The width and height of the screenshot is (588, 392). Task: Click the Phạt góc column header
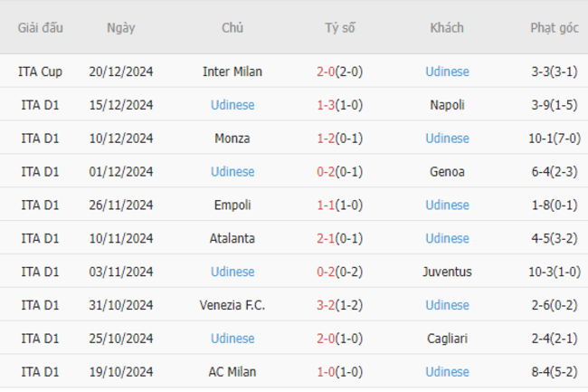(x=555, y=28)
